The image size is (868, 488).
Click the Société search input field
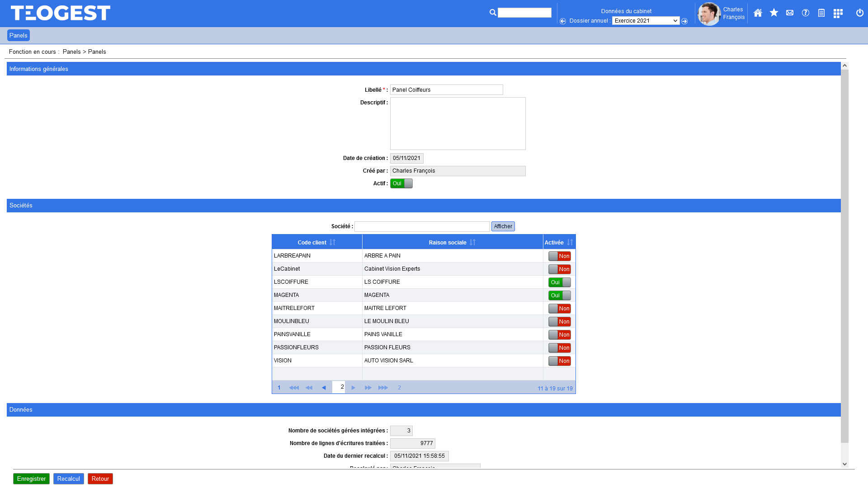tap(422, 226)
